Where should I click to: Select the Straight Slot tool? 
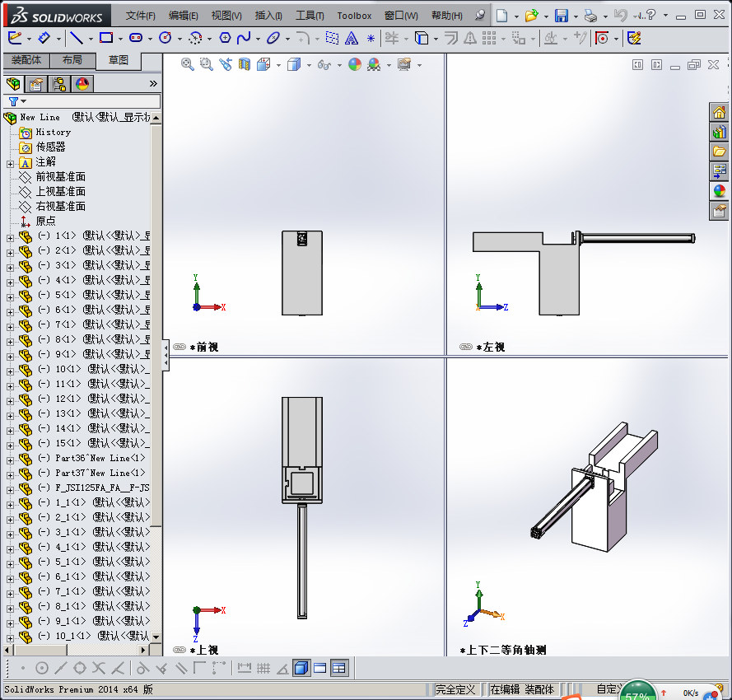click(136, 38)
